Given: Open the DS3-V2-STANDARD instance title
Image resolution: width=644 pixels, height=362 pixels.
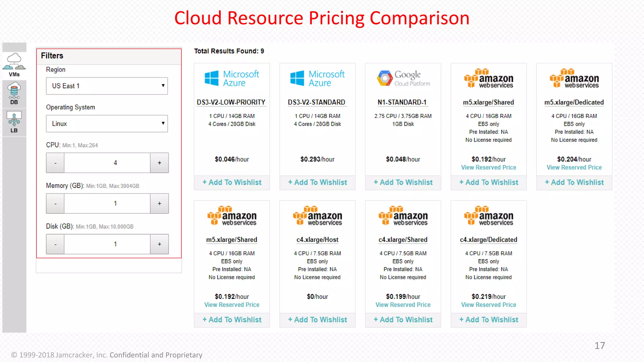Looking at the screenshot, I should [x=317, y=102].
